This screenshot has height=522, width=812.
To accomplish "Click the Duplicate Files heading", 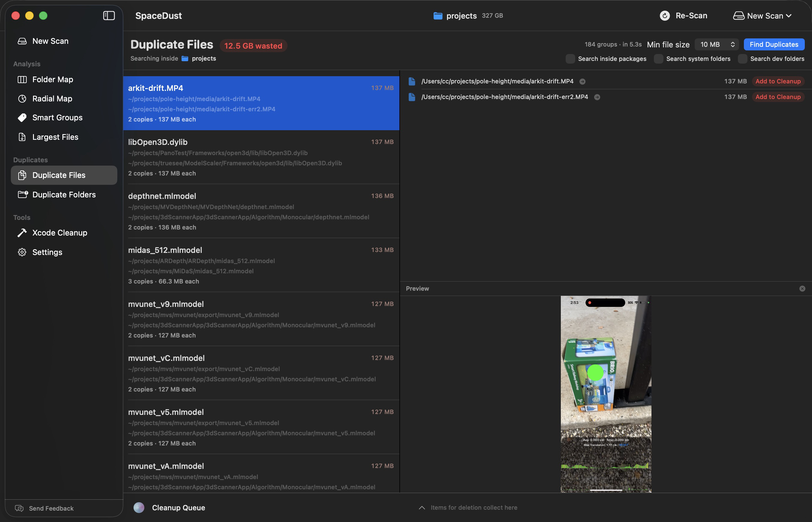I will point(172,45).
